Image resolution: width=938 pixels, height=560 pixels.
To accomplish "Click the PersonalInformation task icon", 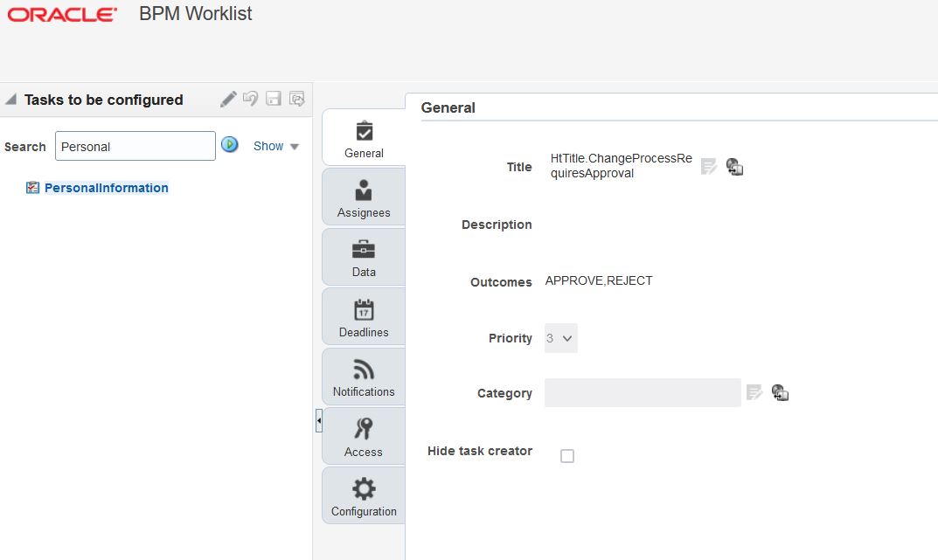I will (x=32, y=188).
